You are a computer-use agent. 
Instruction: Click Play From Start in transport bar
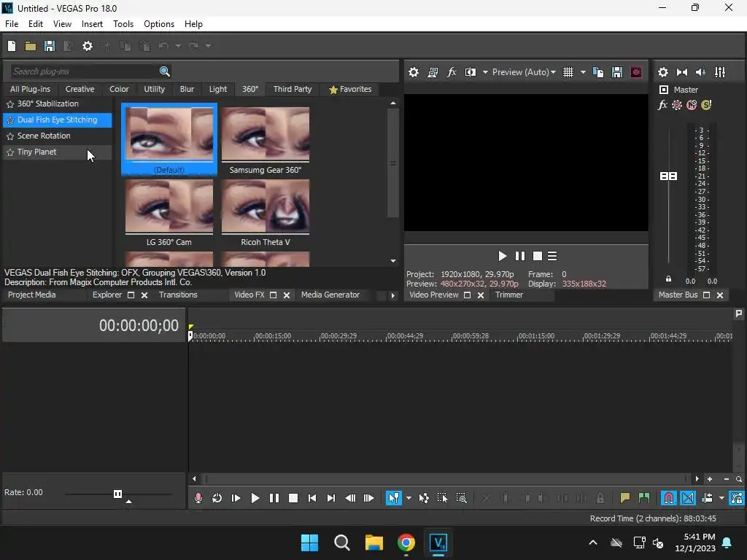236,498
